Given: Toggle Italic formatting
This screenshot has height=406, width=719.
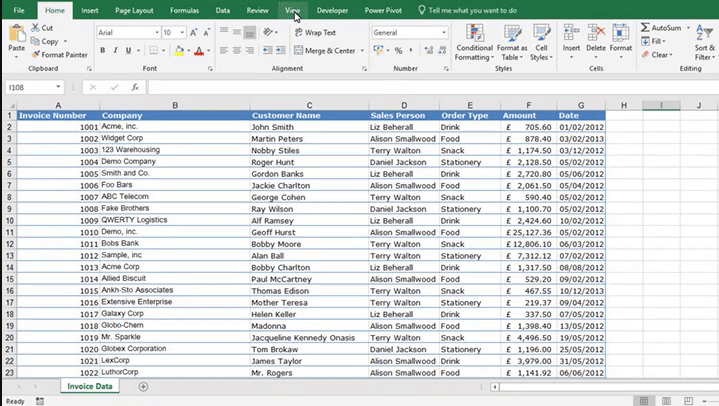Looking at the screenshot, I should point(116,50).
